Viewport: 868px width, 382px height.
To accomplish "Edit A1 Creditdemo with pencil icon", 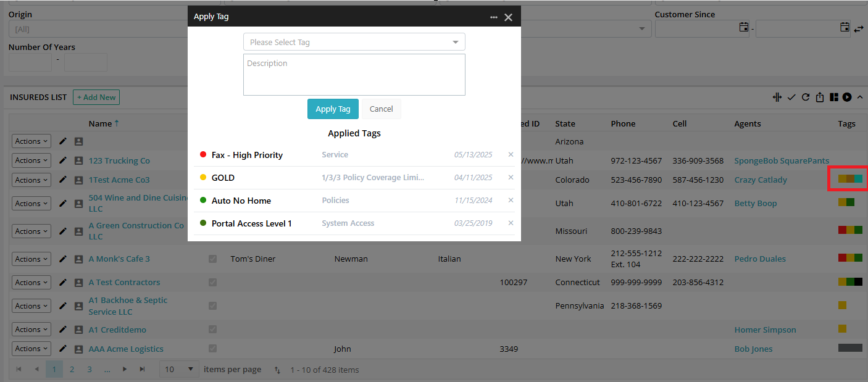I will (x=62, y=330).
